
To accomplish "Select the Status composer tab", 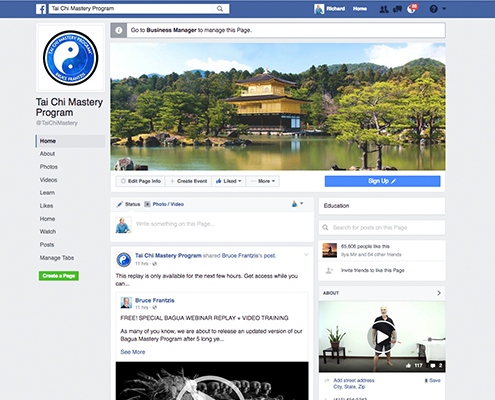I will tap(129, 204).
